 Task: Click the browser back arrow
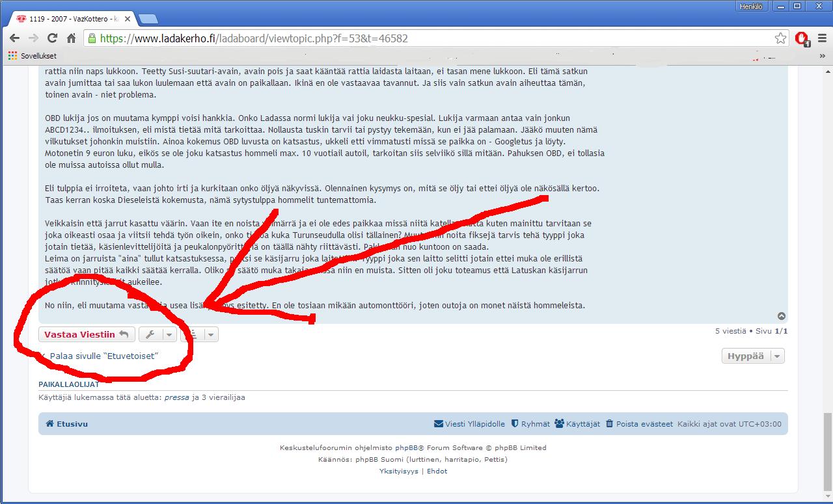(x=14, y=38)
